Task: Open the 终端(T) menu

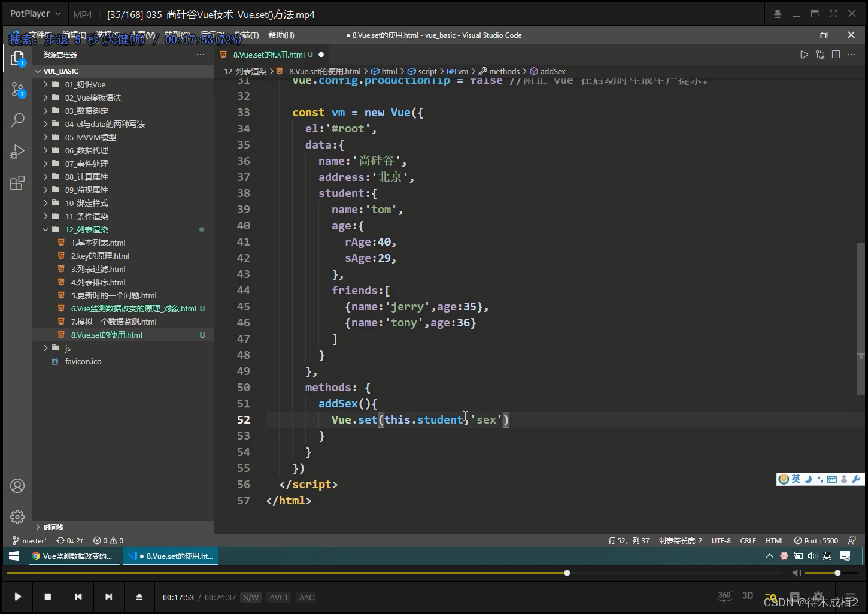Action: coord(246,35)
